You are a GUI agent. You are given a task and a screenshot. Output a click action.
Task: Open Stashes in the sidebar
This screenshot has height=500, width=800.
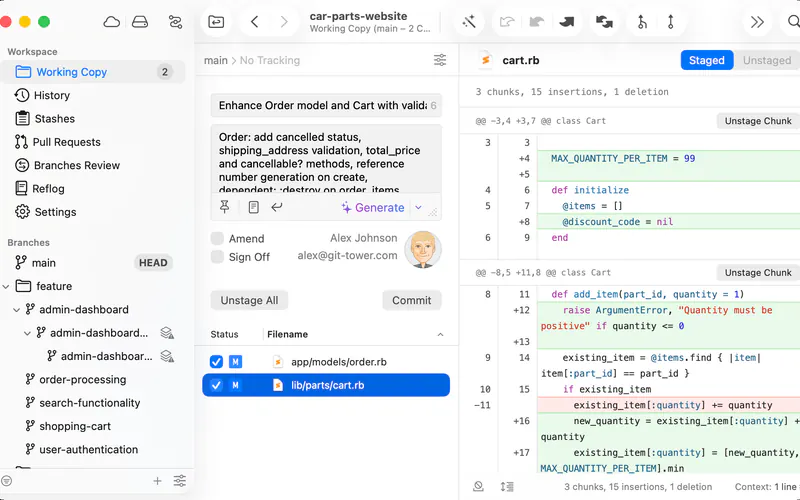pyautogui.click(x=55, y=118)
